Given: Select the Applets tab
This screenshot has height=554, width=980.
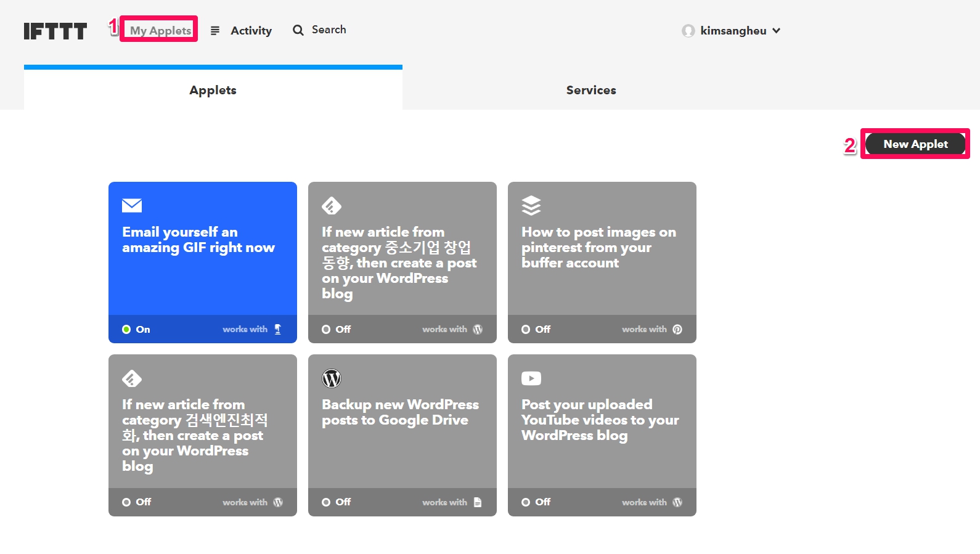Looking at the screenshot, I should click(x=213, y=90).
